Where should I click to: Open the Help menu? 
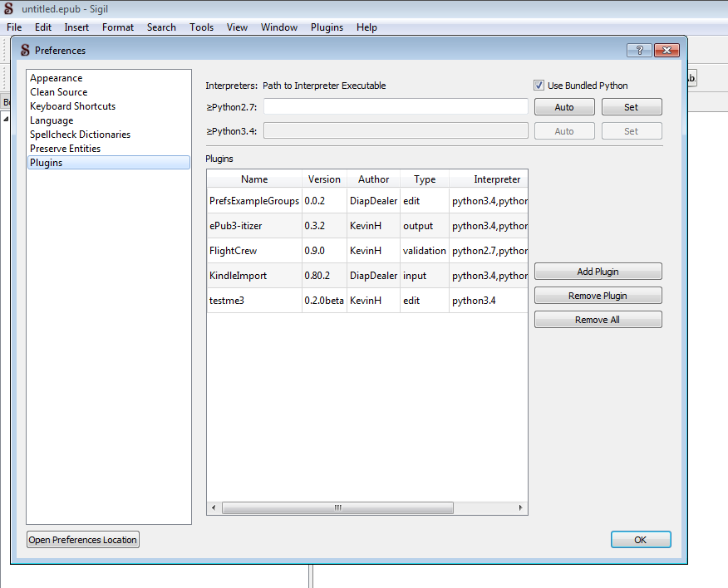coord(366,27)
